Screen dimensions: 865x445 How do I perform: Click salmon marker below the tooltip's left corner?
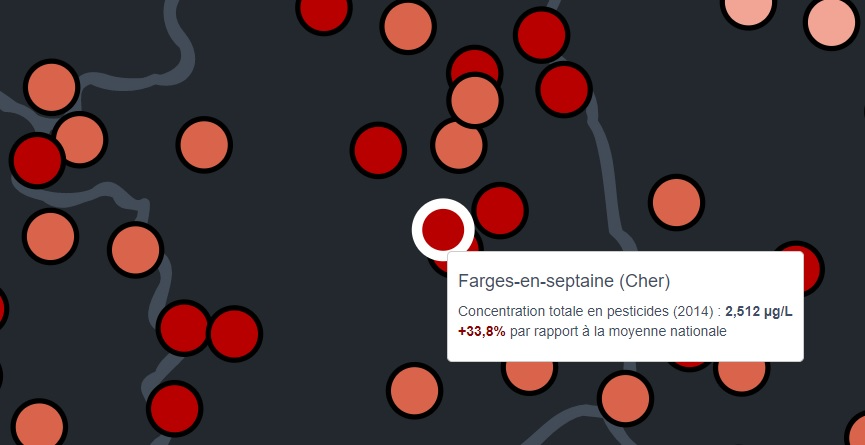415,390
